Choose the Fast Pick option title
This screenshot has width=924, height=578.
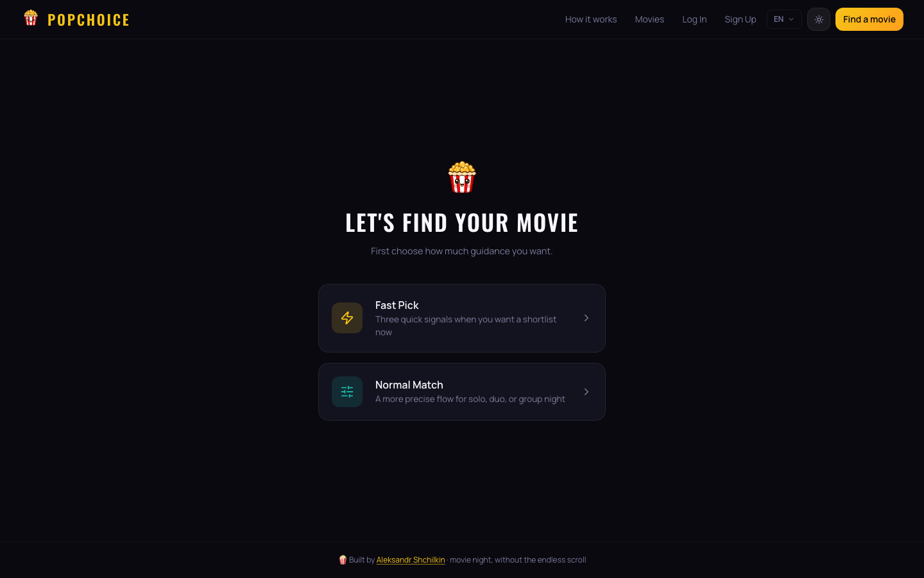(x=397, y=305)
